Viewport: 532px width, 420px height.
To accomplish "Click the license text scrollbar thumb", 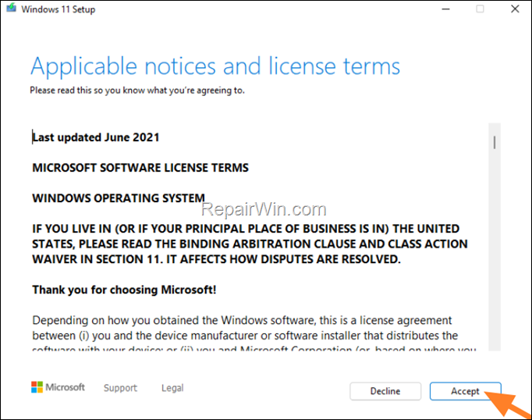I will coord(495,142).
